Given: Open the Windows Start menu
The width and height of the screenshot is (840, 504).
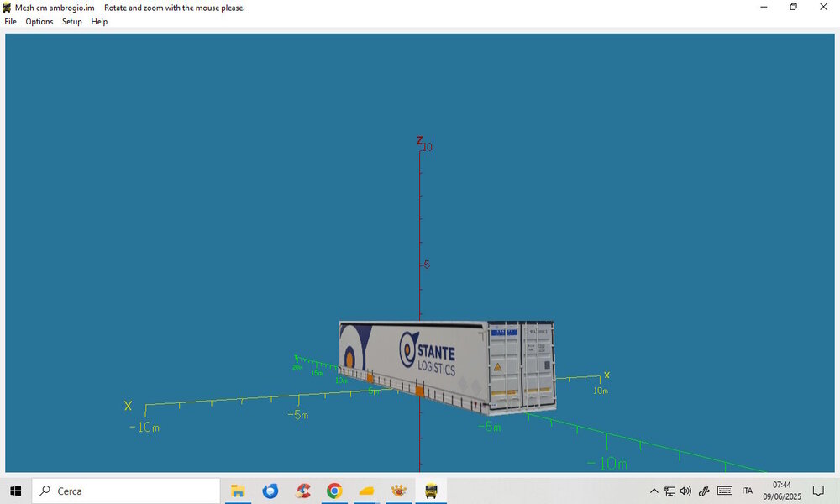Looking at the screenshot, I should (x=15, y=491).
